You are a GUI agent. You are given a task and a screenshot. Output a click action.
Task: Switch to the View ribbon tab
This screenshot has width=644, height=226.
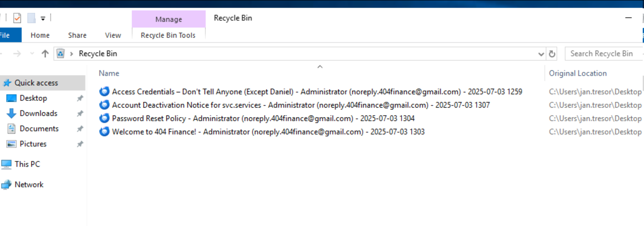[113, 35]
